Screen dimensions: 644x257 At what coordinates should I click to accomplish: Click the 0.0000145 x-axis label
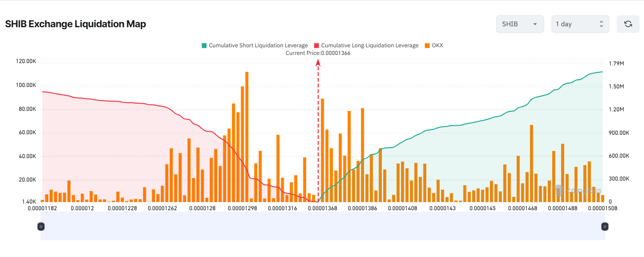(x=483, y=208)
